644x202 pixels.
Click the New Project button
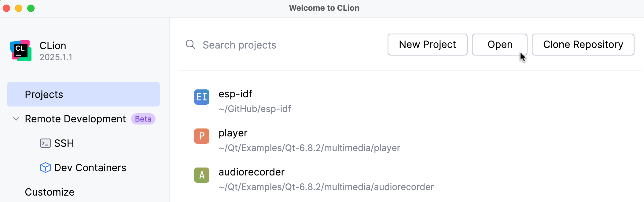(427, 45)
